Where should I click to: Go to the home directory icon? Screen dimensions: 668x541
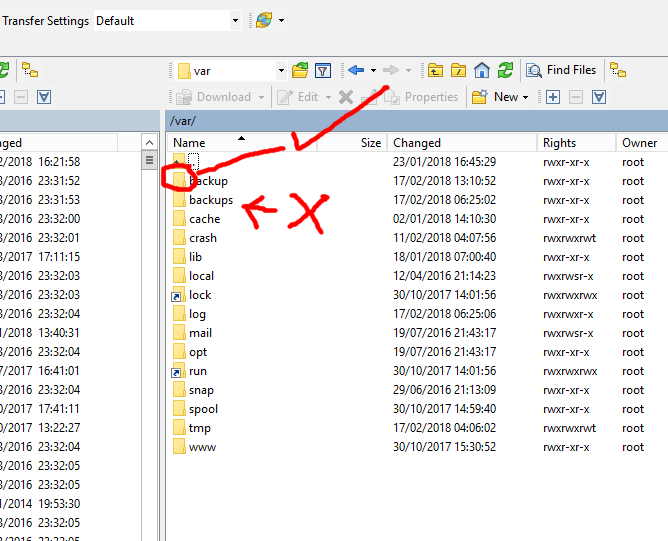(x=482, y=70)
